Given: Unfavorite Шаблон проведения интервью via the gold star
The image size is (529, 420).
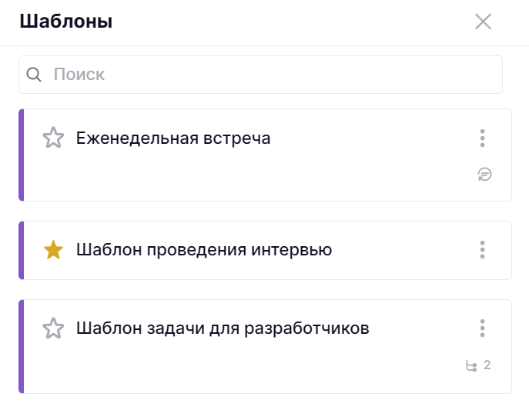Looking at the screenshot, I should pos(53,250).
